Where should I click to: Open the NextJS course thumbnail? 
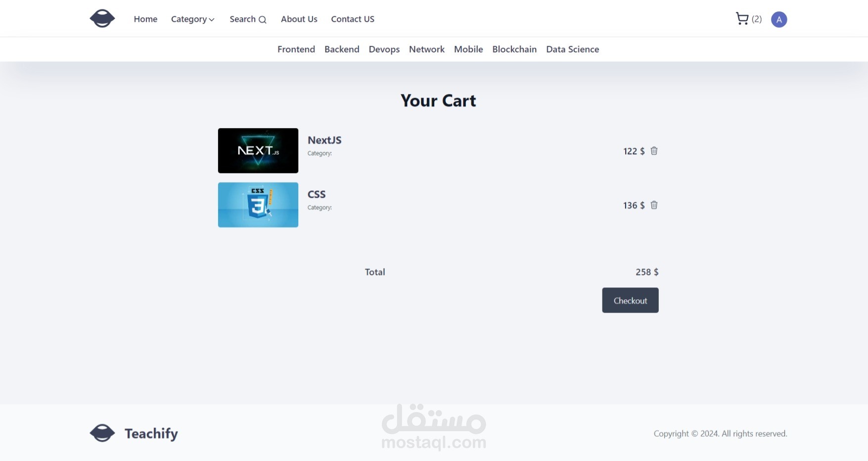[258, 150]
